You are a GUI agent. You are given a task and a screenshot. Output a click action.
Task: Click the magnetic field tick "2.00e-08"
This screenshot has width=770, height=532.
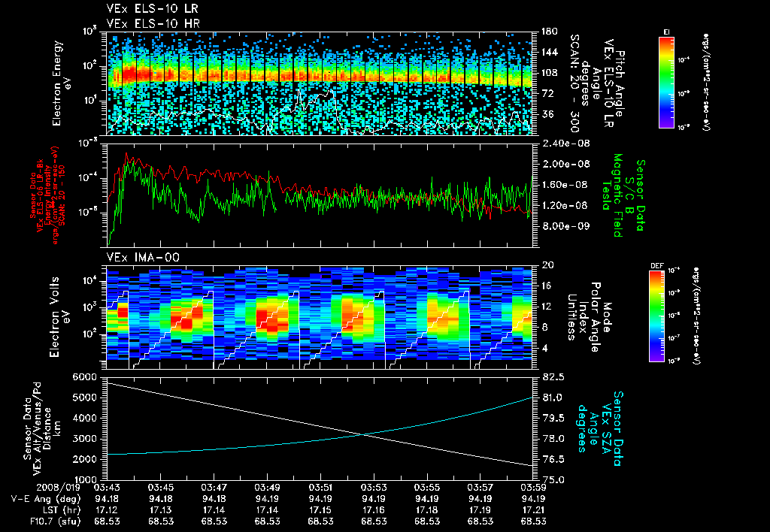pyautogui.click(x=565, y=164)
